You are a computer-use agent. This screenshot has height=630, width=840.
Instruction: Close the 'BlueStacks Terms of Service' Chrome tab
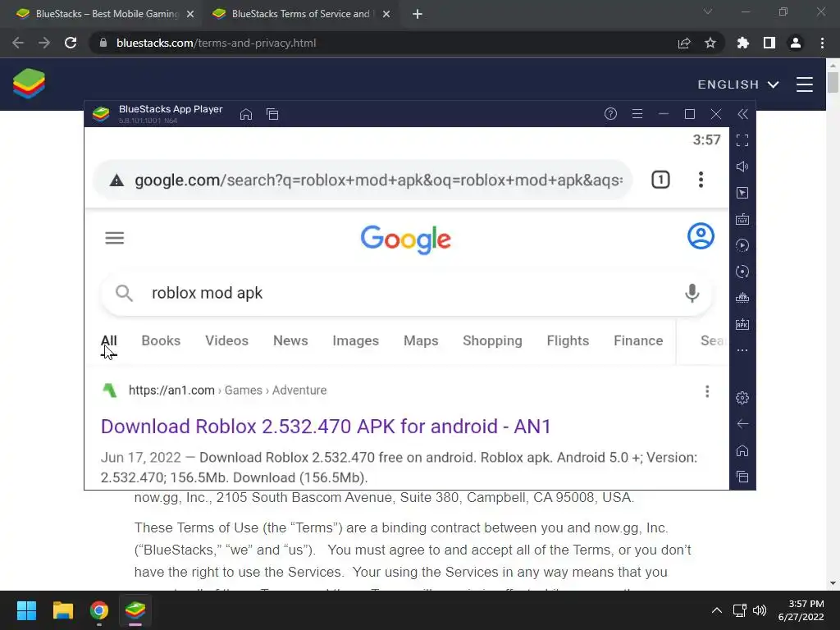(386, 15)
